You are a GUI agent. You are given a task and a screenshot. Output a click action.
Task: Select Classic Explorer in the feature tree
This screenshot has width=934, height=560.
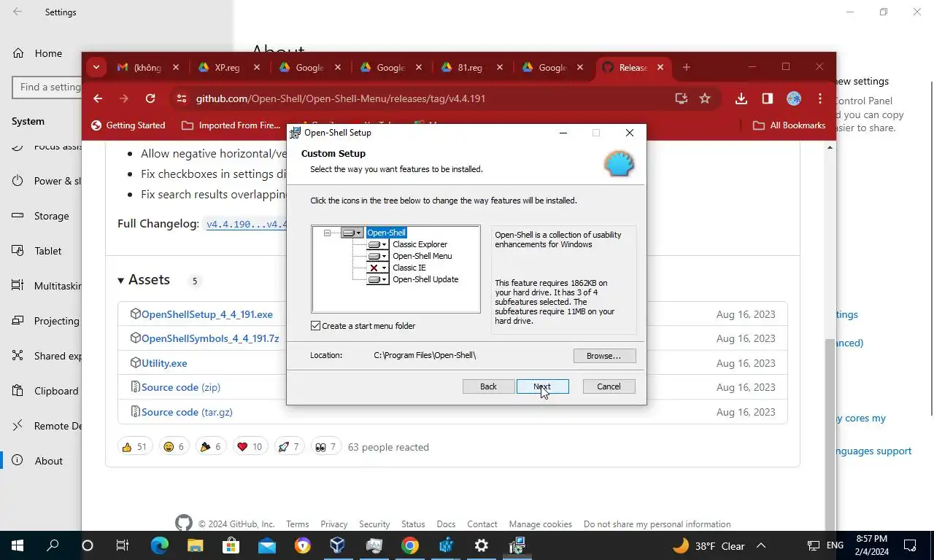(420, 244)
